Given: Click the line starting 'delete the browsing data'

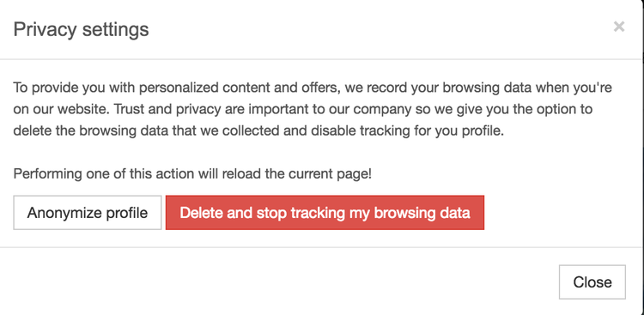Looking at the screenshot, I should [258, 130].
